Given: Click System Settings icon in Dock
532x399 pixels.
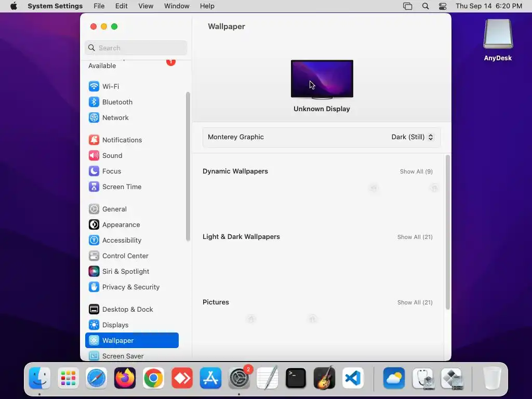Looking at the screenshot, I should point(239,378).
